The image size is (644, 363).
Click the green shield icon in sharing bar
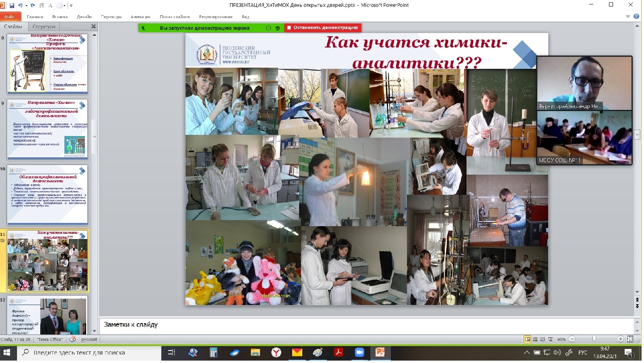point(278,28)
